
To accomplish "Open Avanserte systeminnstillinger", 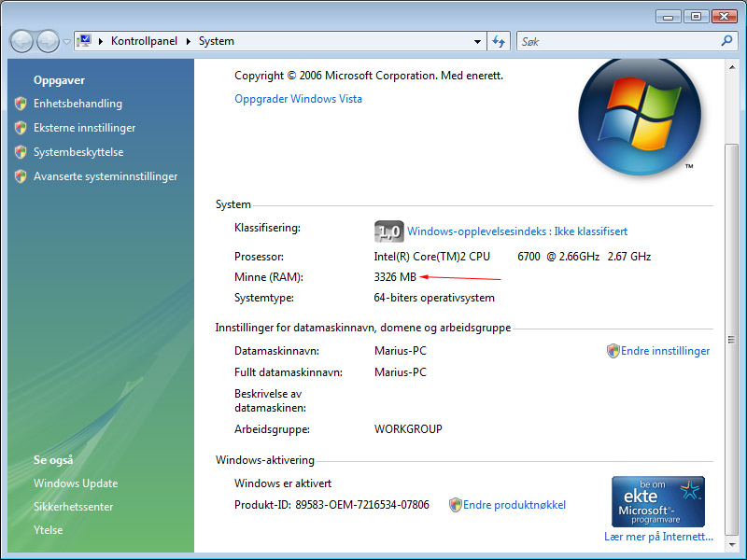I will (106, 176).
